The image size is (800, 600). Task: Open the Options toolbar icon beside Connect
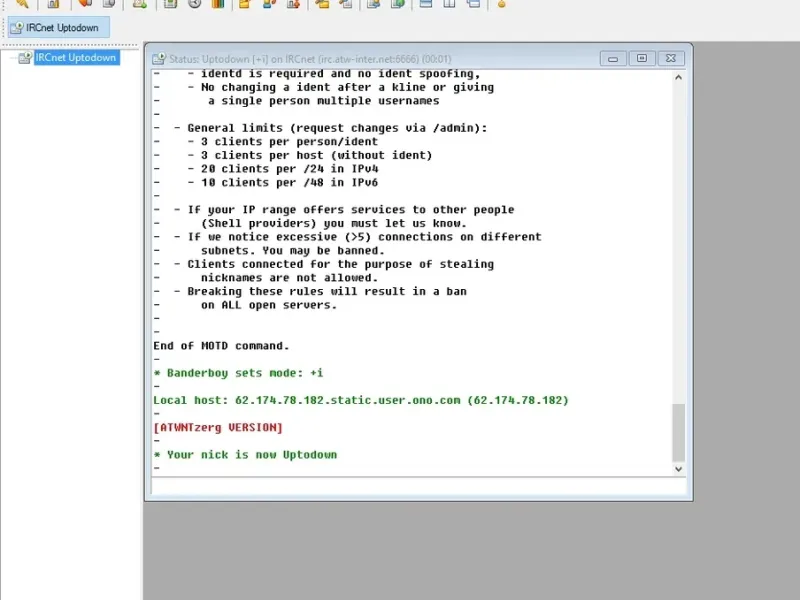pyautogui.click(x=53, y=4)
